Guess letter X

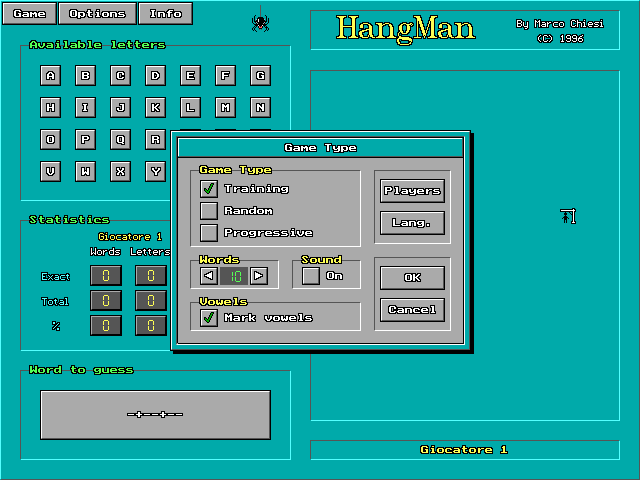[x=120, y=171]
